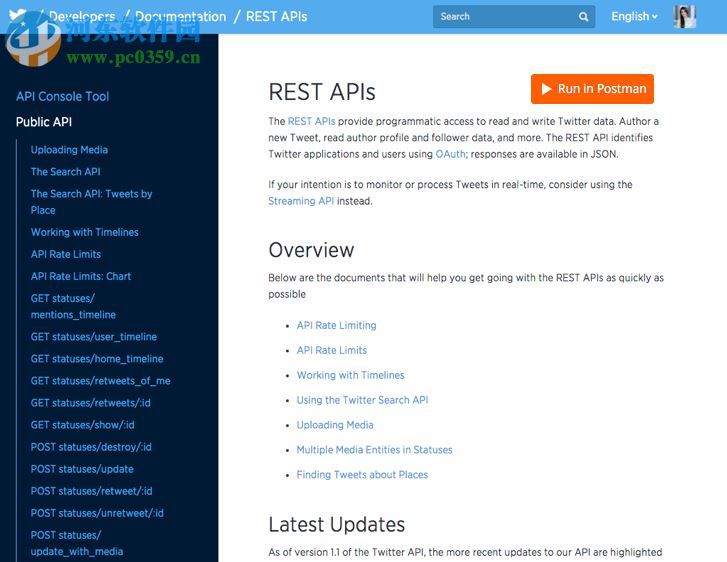Open API Rate Limits sidebar entry
Screen dimensions: 727x562
point(66,254)
